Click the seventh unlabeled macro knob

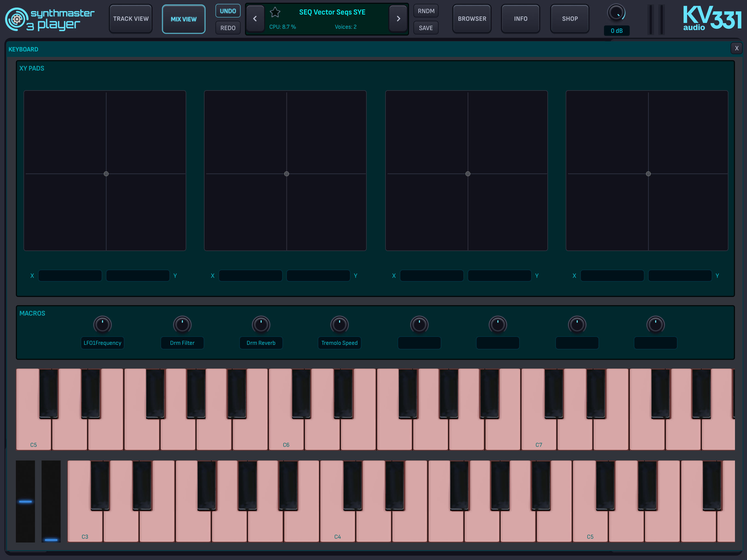point(577,325)
